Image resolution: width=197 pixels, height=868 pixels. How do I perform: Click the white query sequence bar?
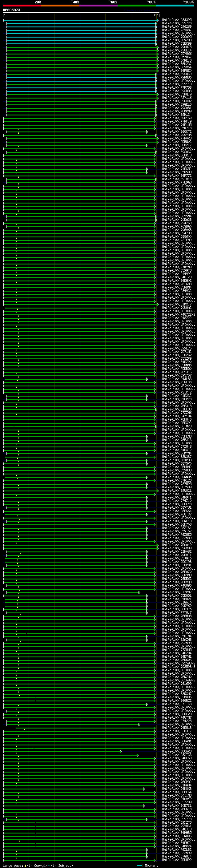pyautogui.click(x=81, y=12)
